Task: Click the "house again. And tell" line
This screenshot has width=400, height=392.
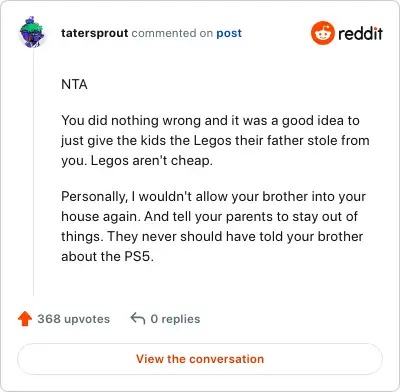Action: (209, 217)
